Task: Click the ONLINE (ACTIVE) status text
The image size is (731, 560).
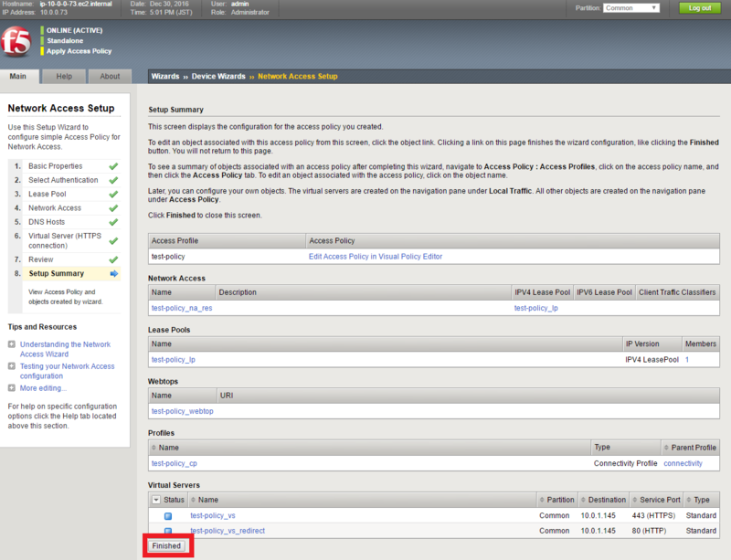Action: pos(74,30)
